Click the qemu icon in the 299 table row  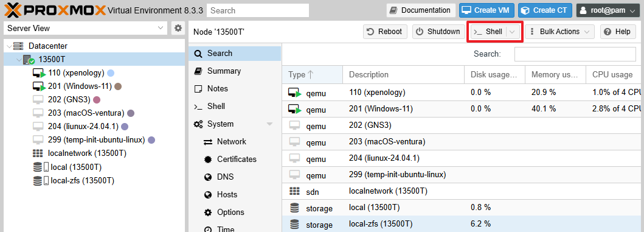tap(294, 174)
